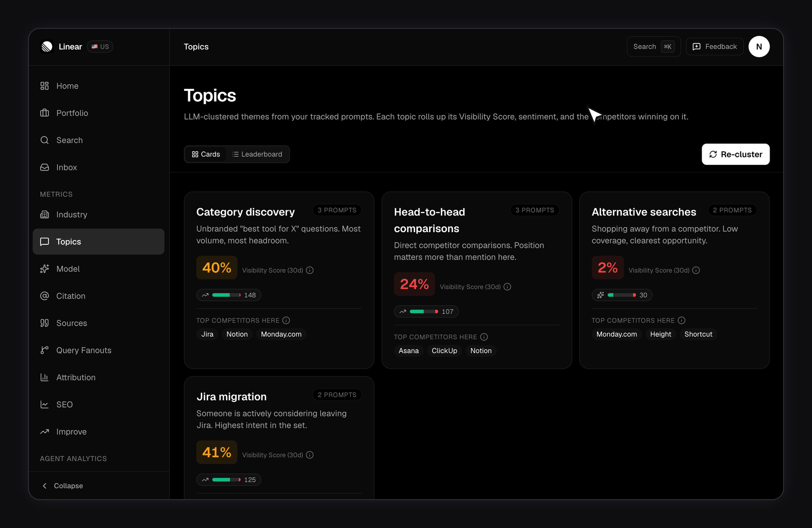
Task: Click the Model sparkle icon
Action: coord(45,269)
